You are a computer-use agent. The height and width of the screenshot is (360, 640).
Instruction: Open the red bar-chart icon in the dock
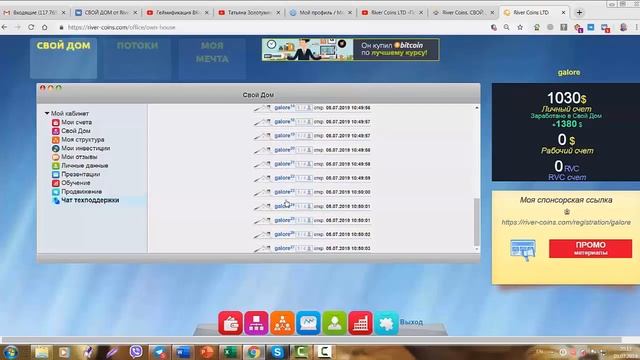[360, 323]
